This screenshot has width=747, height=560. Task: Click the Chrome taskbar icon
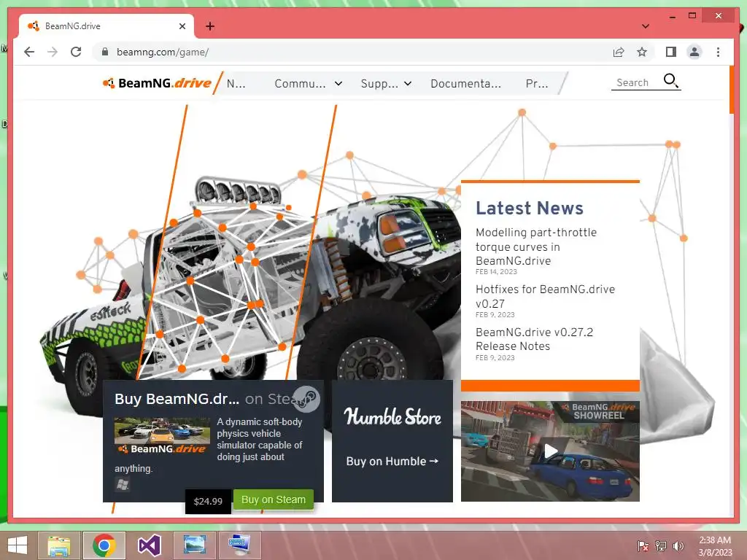104,545
